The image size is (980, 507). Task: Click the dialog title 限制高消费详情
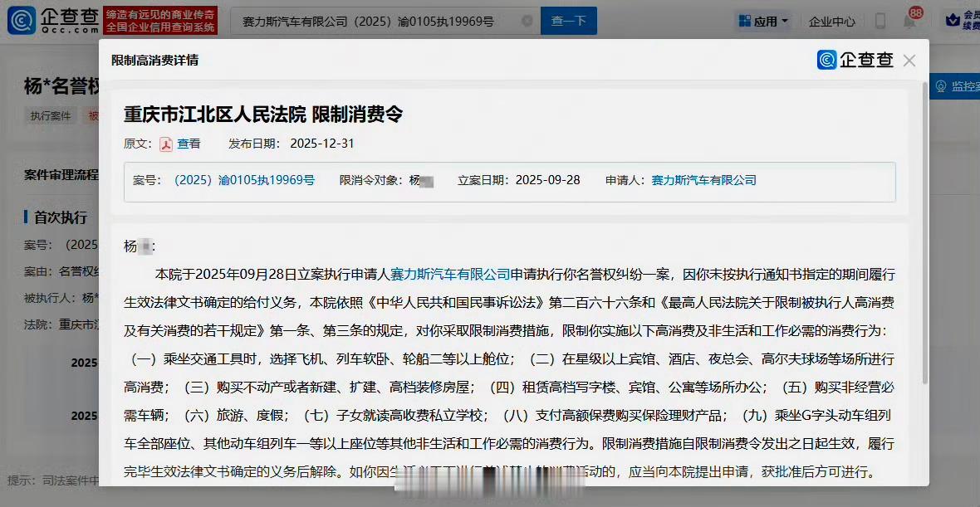tap(155, 61)
